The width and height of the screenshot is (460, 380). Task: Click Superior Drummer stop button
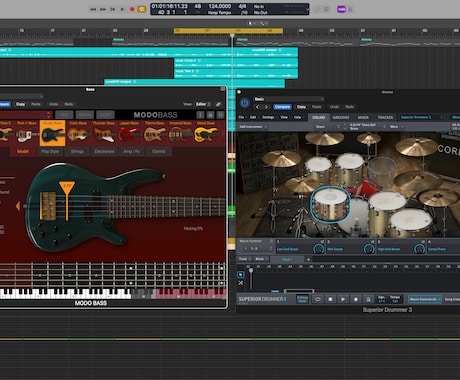pos(330,299)
